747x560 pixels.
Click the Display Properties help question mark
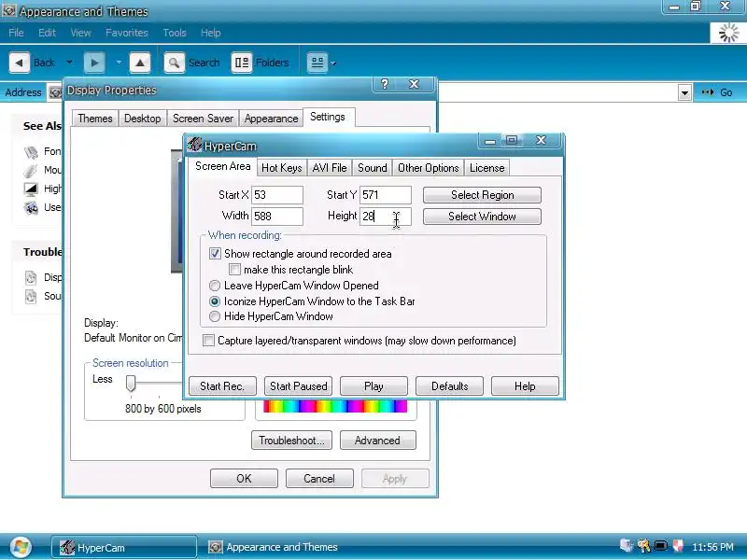coord(385,84)
